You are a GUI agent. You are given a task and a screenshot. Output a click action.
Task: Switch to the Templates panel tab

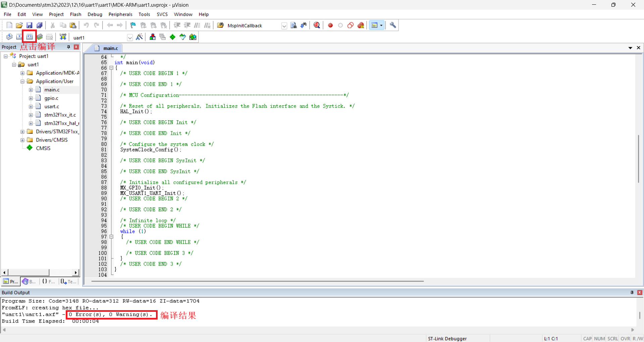click(x=68, y=282)
